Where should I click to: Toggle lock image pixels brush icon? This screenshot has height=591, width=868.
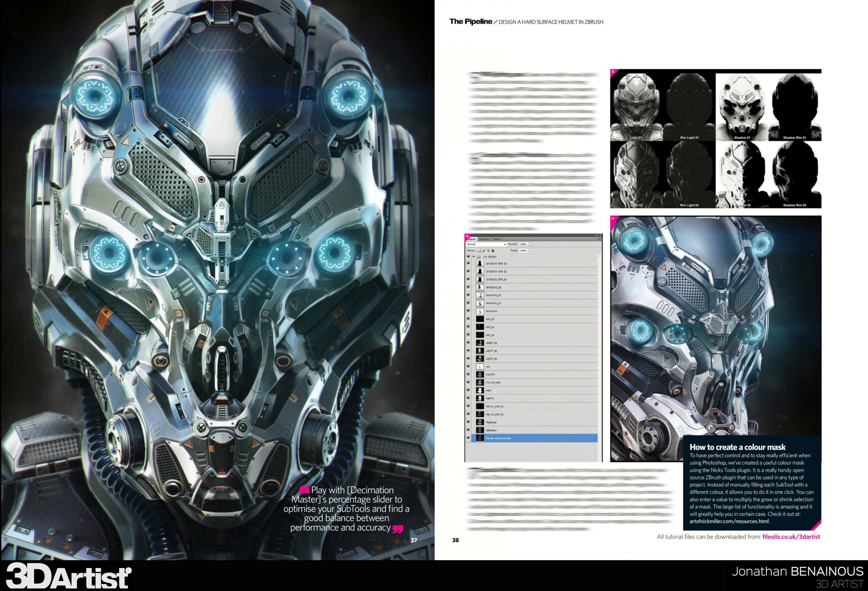tap(484, 251)
